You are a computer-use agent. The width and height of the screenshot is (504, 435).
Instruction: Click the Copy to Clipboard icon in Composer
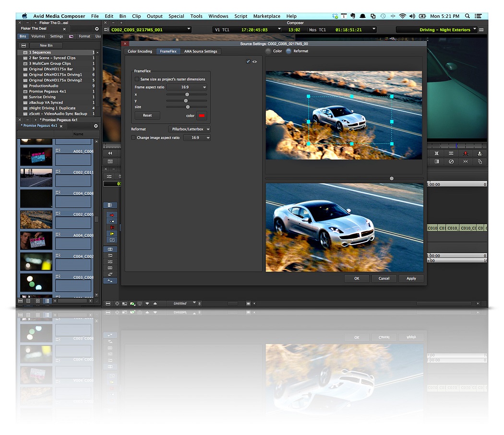pos(480,162)
